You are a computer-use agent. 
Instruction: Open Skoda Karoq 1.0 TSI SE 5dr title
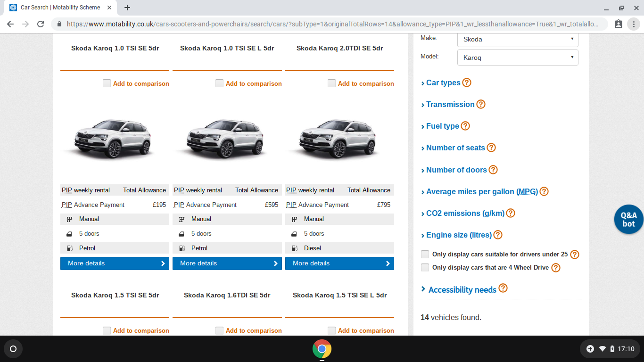[115, 48]
